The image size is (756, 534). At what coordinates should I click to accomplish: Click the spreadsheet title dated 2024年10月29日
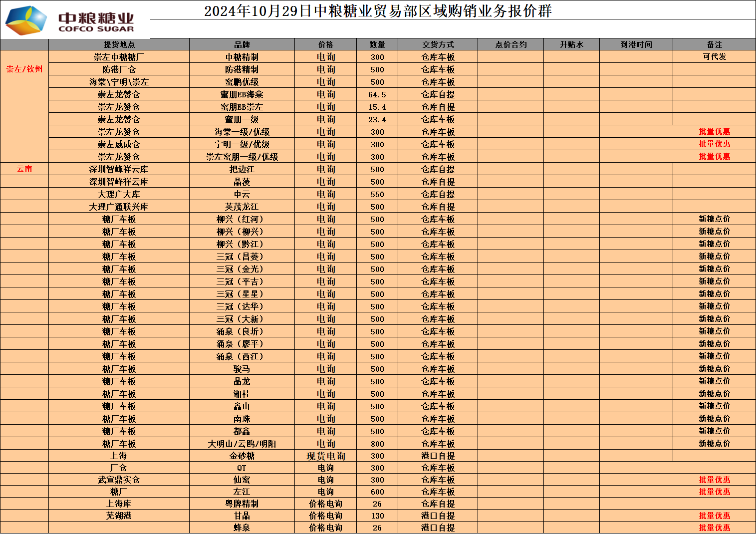pyautogui.click(x=378, y=11)
